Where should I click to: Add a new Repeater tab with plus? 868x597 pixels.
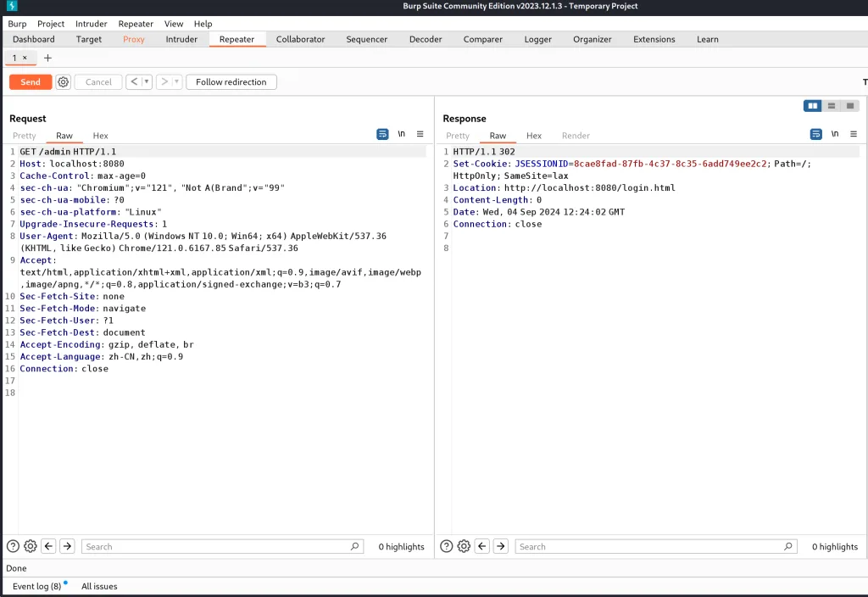pyautogui.click(x=47, y=59)
